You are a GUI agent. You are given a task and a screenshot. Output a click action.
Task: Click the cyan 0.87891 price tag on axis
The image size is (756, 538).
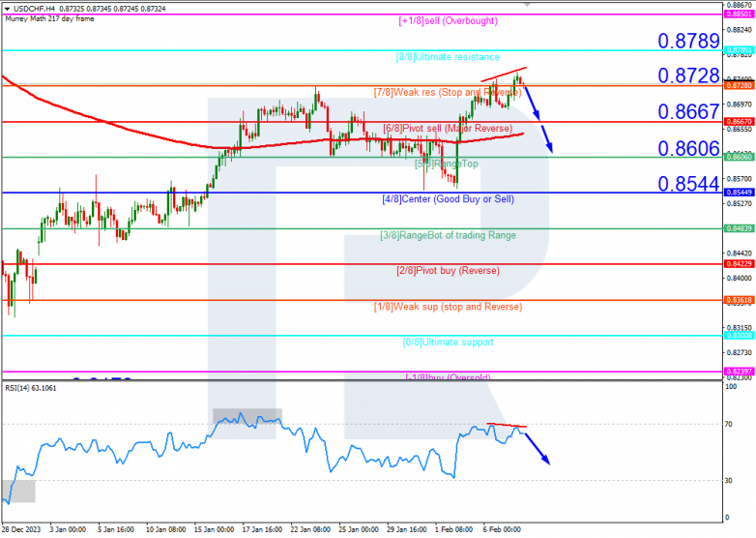coord(739,50)
